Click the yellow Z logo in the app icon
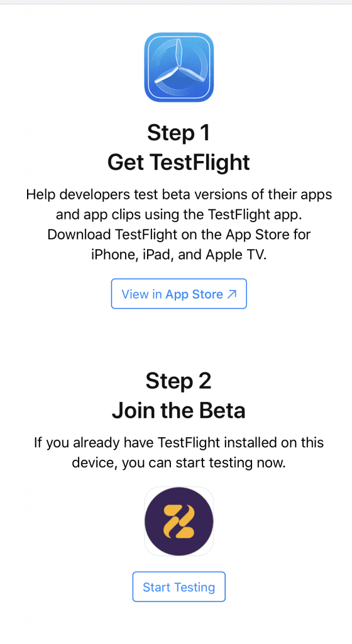The height and width of the screenshot is (644, 352). coord(179,521)
